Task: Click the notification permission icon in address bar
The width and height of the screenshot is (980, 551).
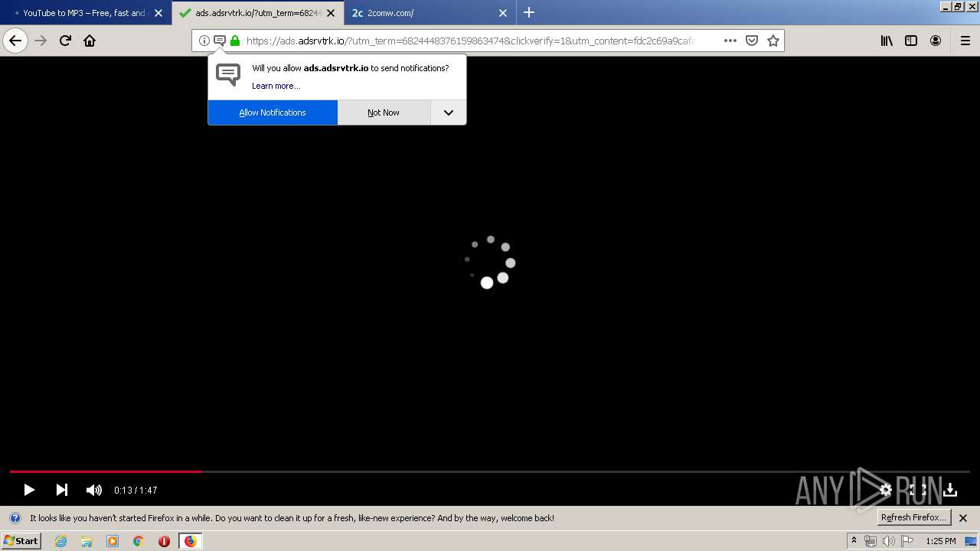Action: (220, 41)
